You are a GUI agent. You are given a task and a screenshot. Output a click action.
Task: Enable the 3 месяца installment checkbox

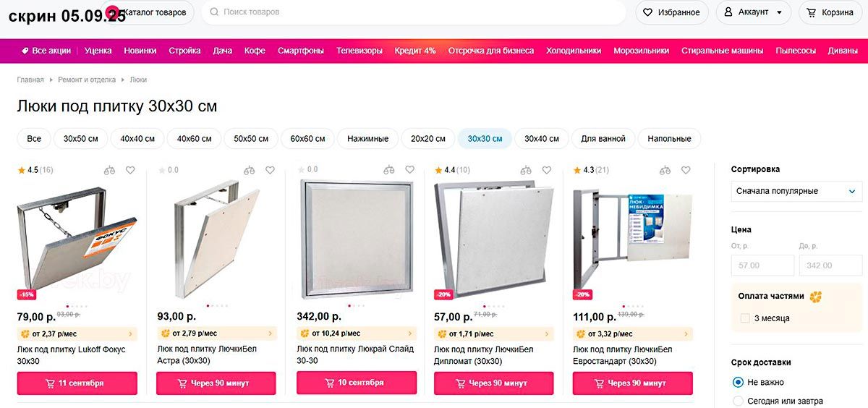coord(745,318)
